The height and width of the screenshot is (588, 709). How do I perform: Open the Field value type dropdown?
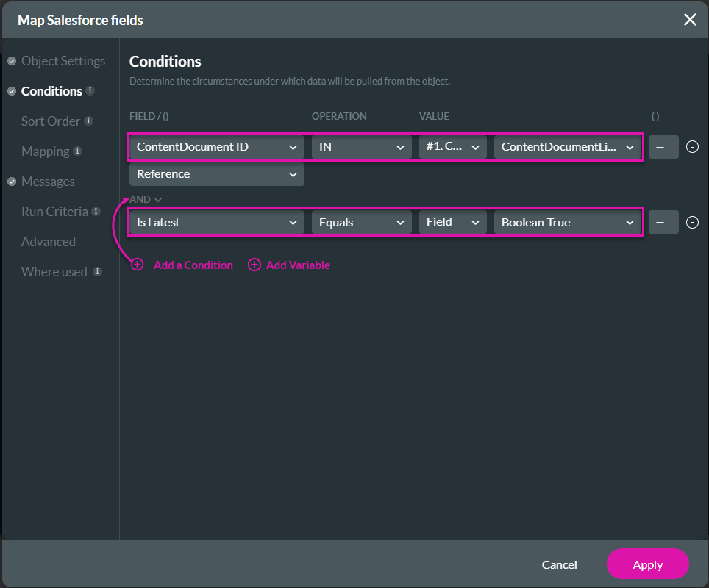pyautogui.click(x=452, y=223)
